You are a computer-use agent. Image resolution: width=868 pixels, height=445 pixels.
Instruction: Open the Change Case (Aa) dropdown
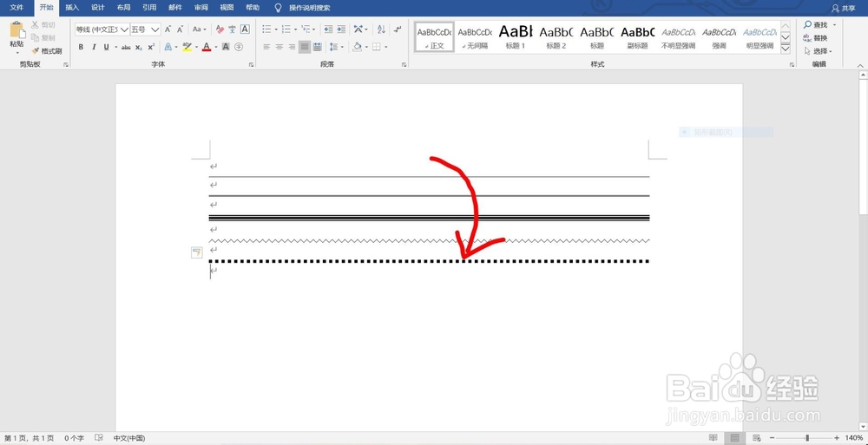[x=199, y=29]
